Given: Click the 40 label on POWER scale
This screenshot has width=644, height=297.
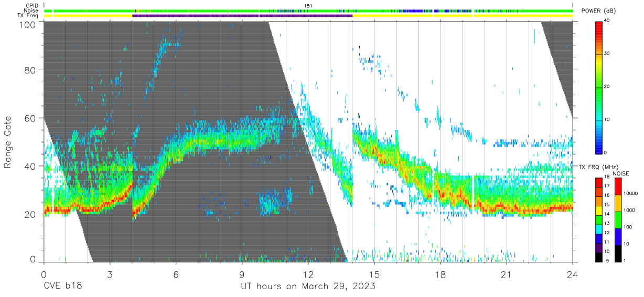Looking at the screenshot, I should (607, 21).
